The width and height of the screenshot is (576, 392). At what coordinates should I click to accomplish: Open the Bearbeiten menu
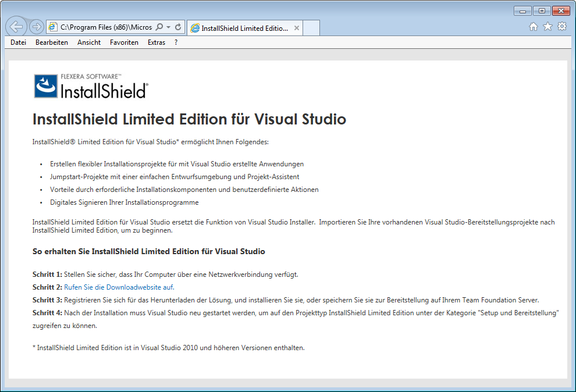pyautogui.click(x=52, y=42)
